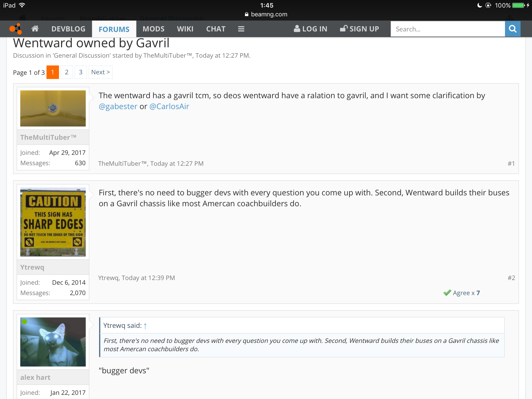Open TheMultiTuber avatar thumbnail

(53, 108)
